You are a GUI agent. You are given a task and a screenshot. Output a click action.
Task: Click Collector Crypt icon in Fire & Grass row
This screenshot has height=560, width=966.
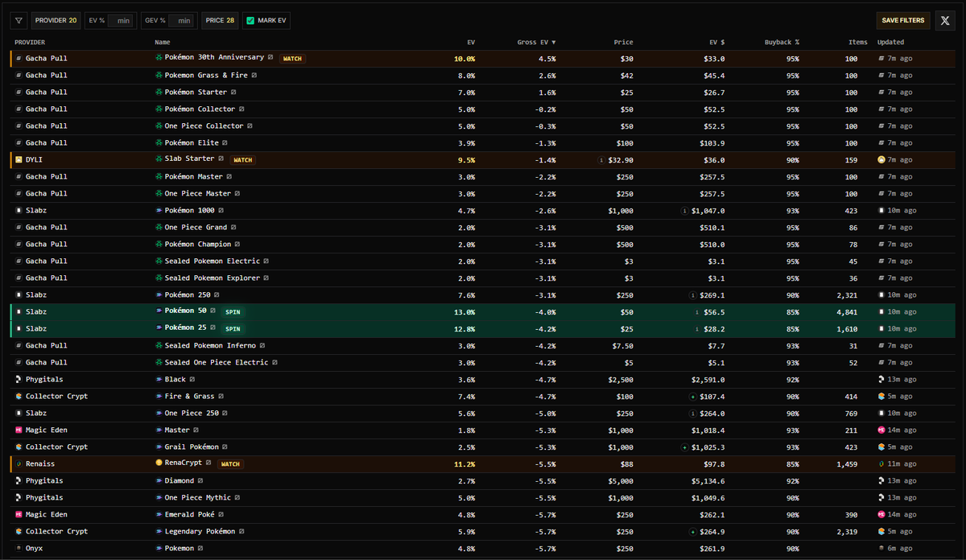coord(19,396)
